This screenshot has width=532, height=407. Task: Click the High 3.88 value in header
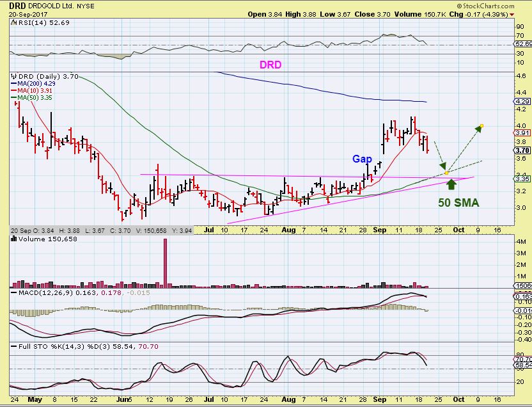pyautogui.click(x=301, y=14)
